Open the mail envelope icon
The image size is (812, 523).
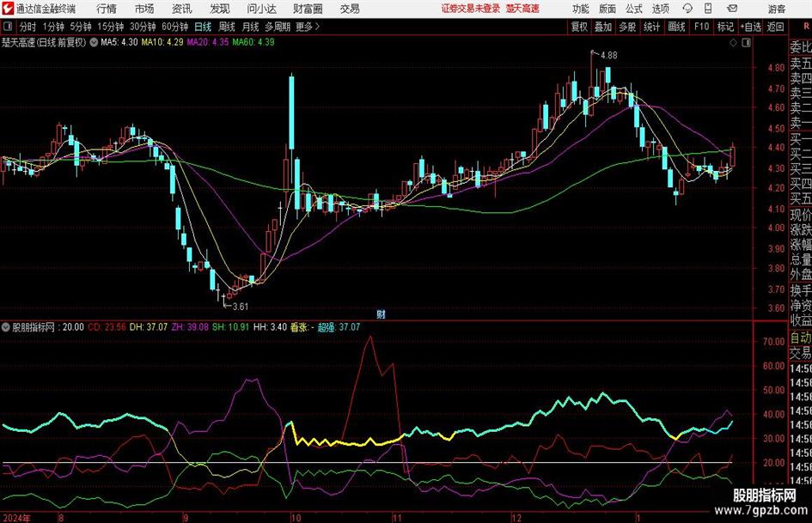click(732, 9)
